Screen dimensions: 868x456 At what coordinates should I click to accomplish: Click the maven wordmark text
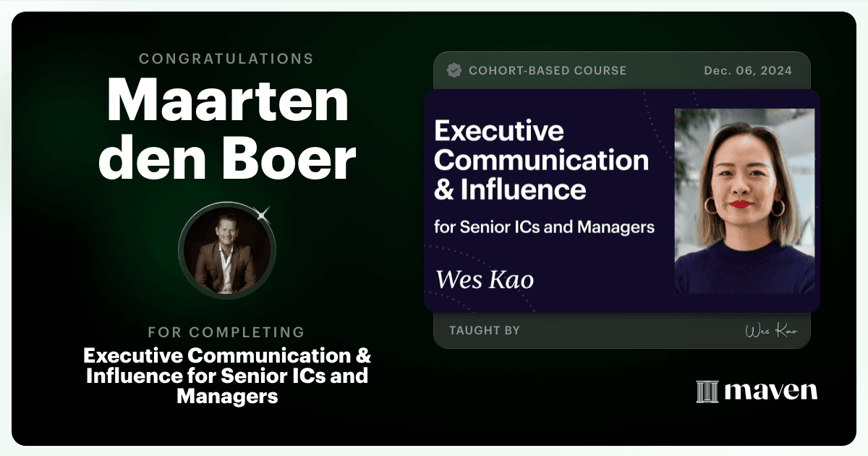771,392
